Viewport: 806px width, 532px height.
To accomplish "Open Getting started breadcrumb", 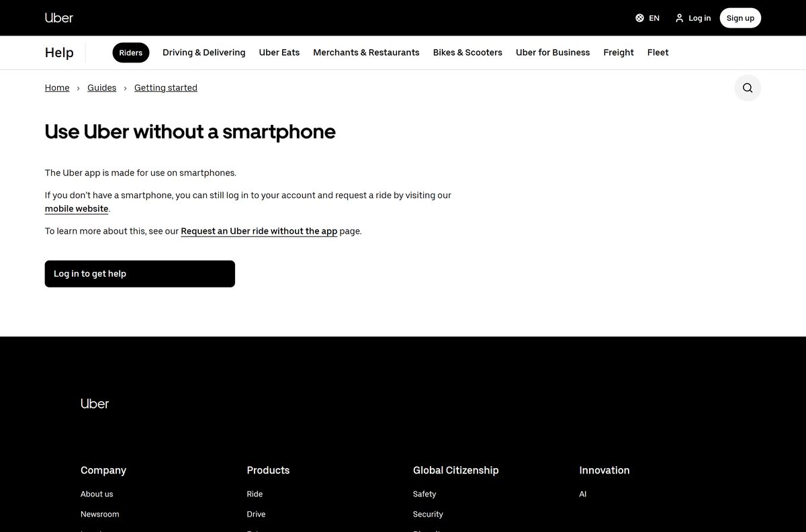I will [166, 88].
